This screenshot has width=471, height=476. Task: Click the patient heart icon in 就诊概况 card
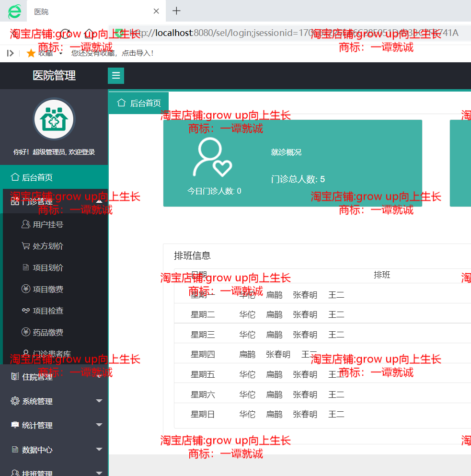[x=212, y=157]
